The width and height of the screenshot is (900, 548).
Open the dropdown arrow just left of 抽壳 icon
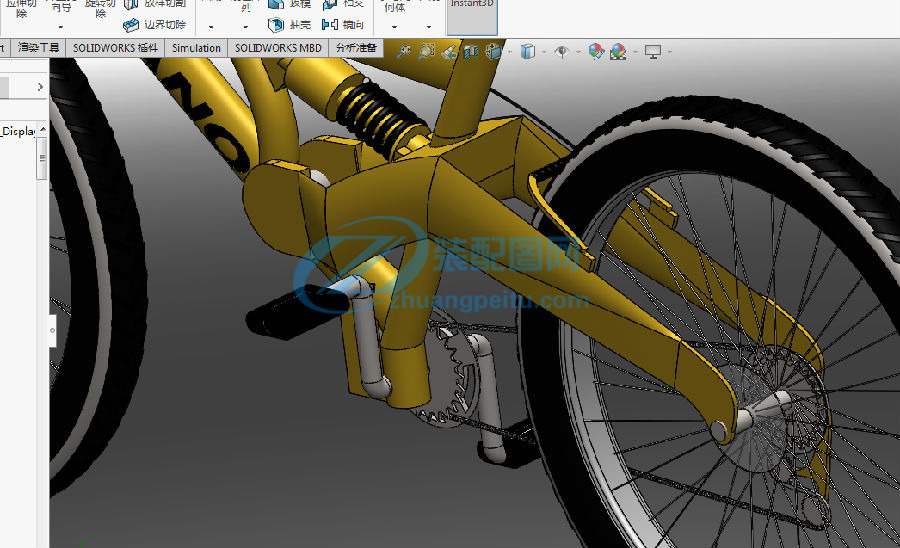tap(246, 27)
